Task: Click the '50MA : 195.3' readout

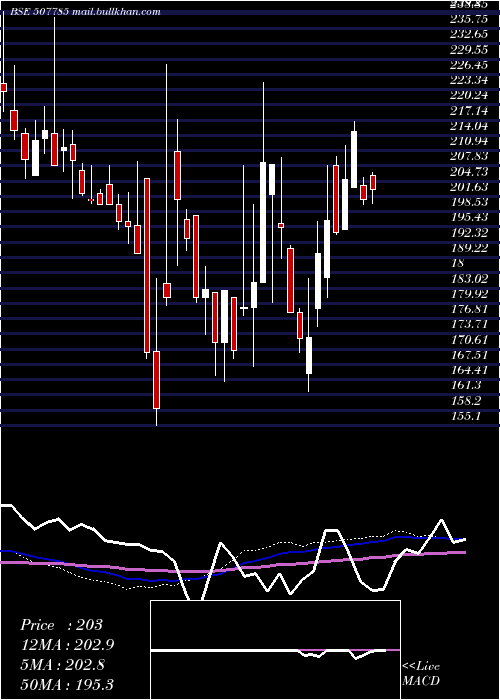Action: [x=67, y=684]
